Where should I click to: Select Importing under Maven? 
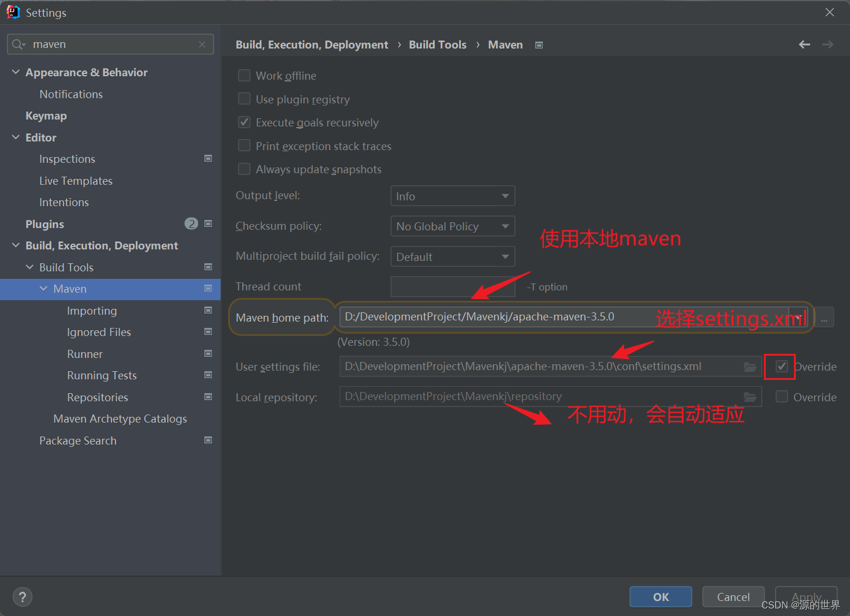[x=92, y=311]
